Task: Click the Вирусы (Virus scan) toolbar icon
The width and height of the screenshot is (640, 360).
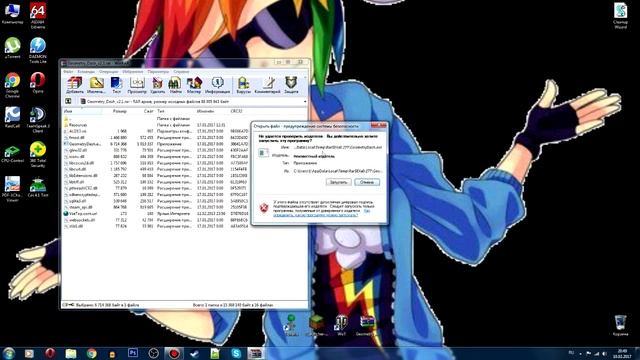Action: click(x=243, y=85)
